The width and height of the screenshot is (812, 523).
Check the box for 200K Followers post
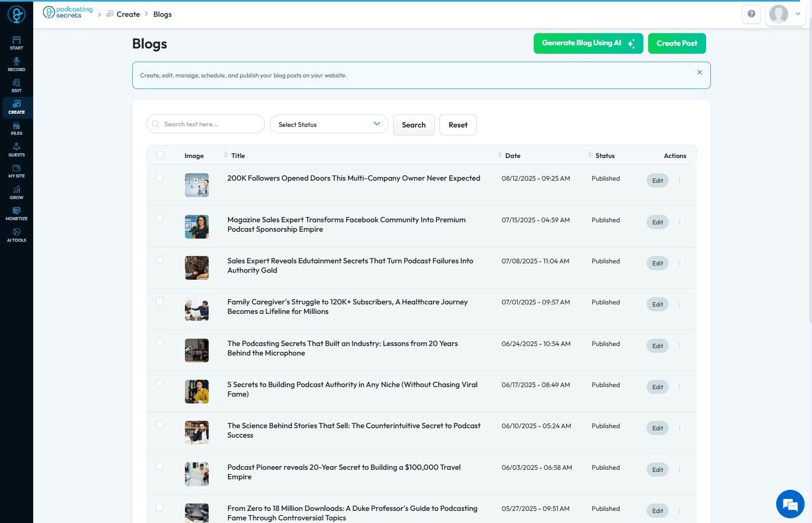(x=160, y=177)
